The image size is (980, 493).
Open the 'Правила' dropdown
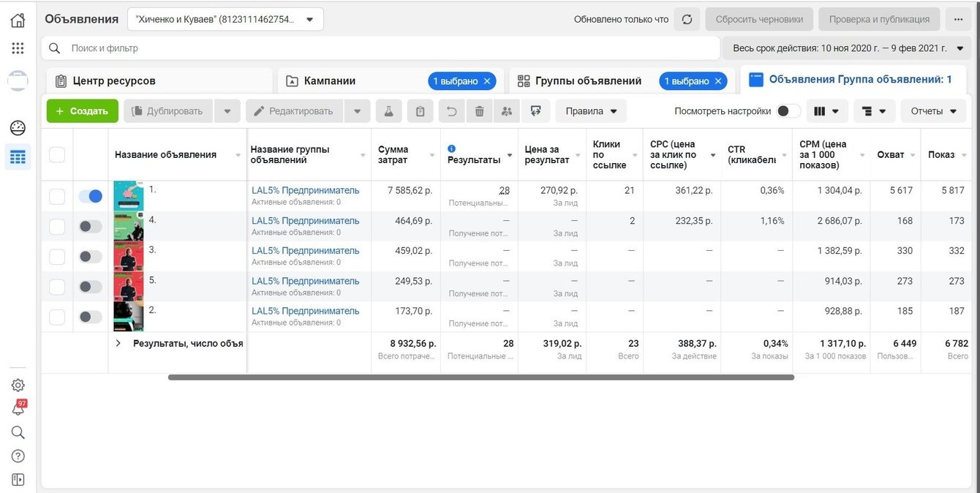591,111
